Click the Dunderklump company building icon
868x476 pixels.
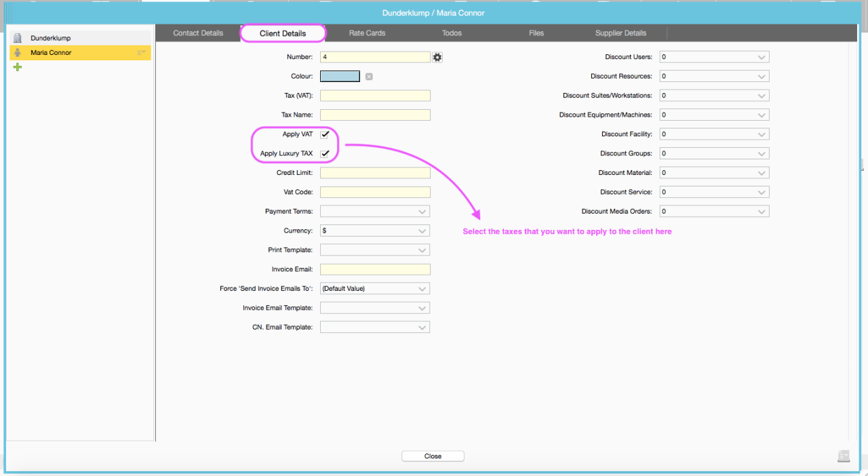pyautogui.click(x=18, y=39)
